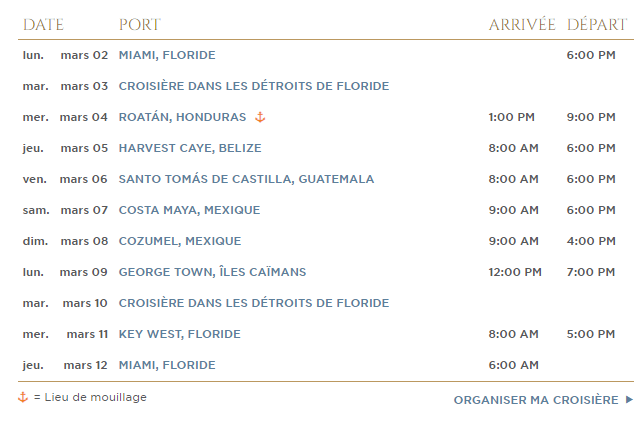The height and width of the screenshot is (424, 643).
Task: Open Harvest Caye, Belize port details
Action: click(x=190, y=148)
